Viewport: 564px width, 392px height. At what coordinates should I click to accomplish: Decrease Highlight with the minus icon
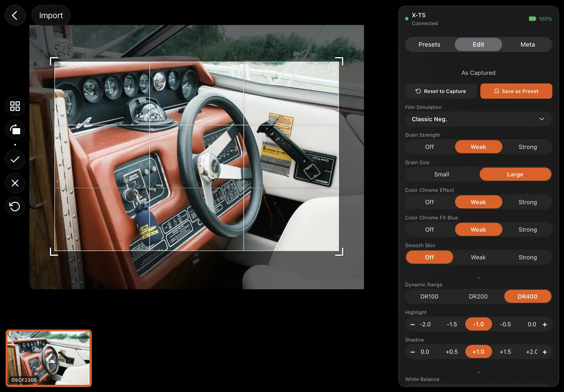(413, 324)
